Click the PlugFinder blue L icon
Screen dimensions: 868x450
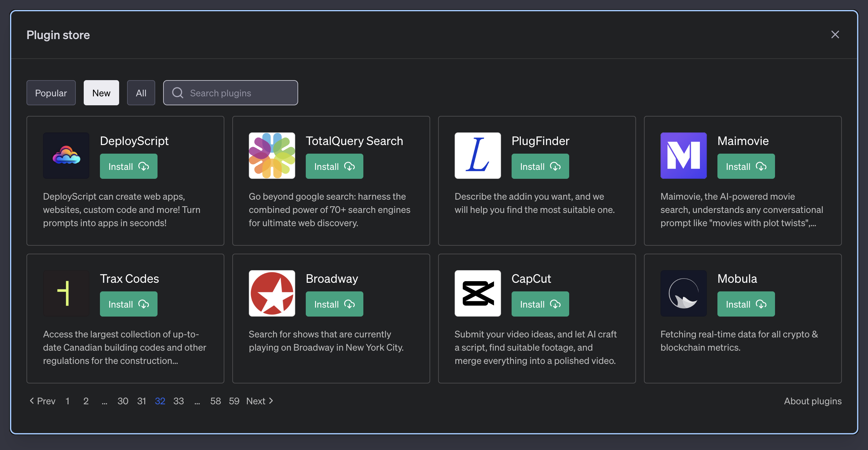tap(478, 155)
